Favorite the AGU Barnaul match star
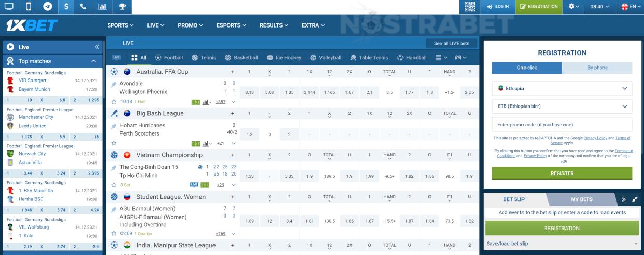The height and width of the screenshot is (255, 644). click(x=114, y=234)
